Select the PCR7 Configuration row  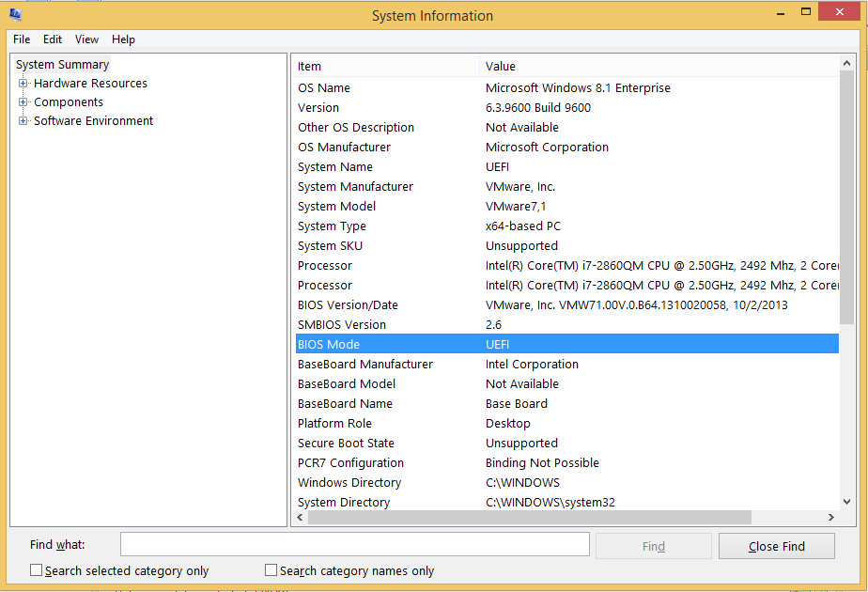567,463
